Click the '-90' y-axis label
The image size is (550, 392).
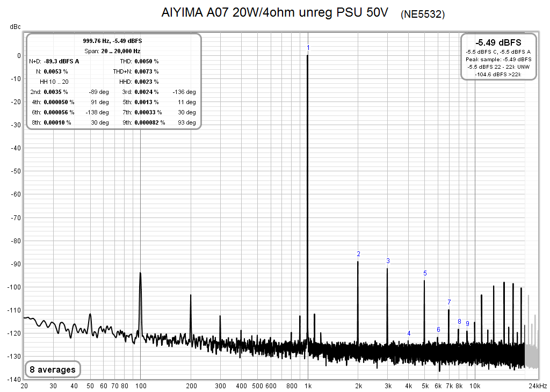tap(15, 264)
